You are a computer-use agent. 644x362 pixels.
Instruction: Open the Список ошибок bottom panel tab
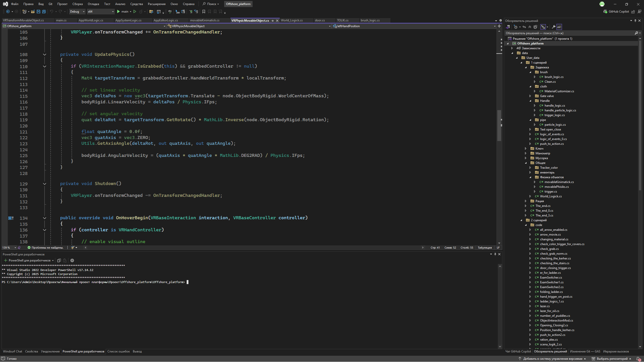coord(118,351)
